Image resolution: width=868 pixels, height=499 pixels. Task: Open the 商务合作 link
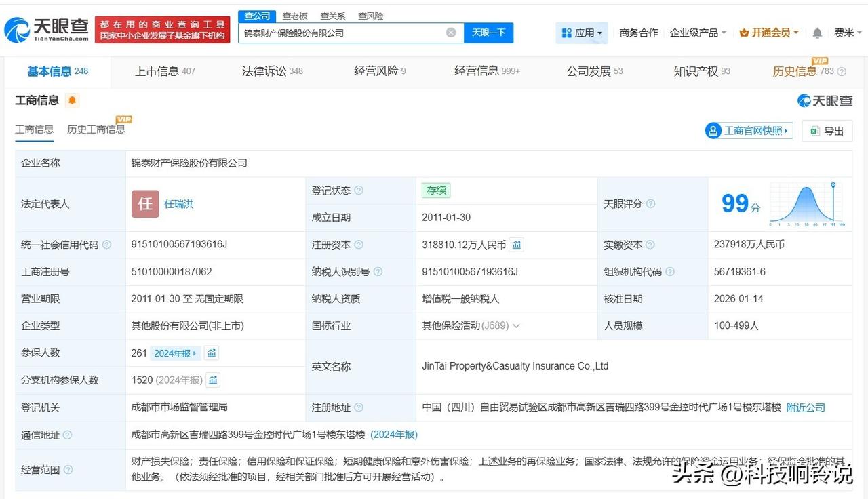pyautogui.click(x=639, y=33)
